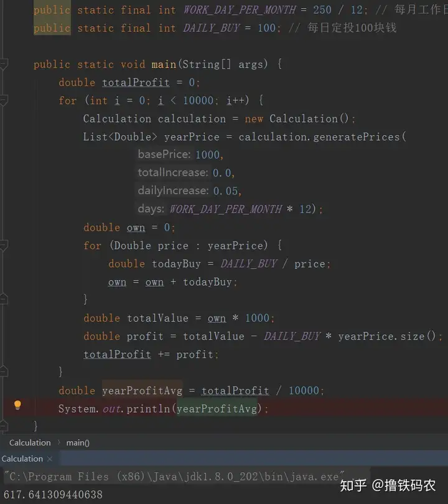Click the main() breadcrumb

pos(78,442)
